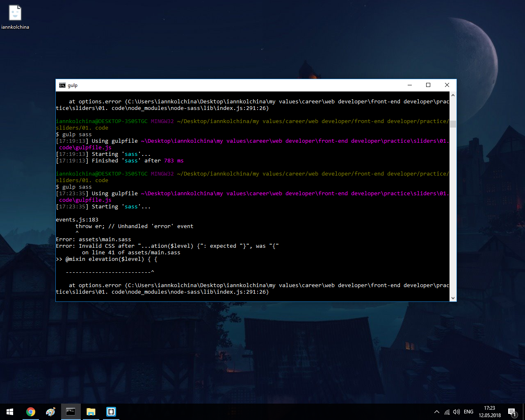Click the gulp window system menu icon

point(62,85)
